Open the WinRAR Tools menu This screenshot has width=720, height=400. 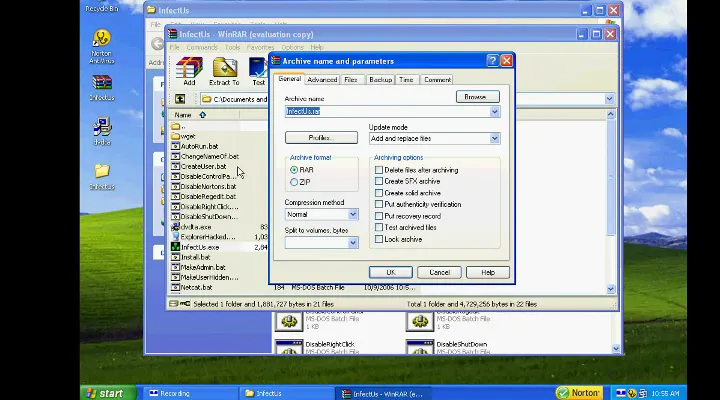click(x=232, y=47)
